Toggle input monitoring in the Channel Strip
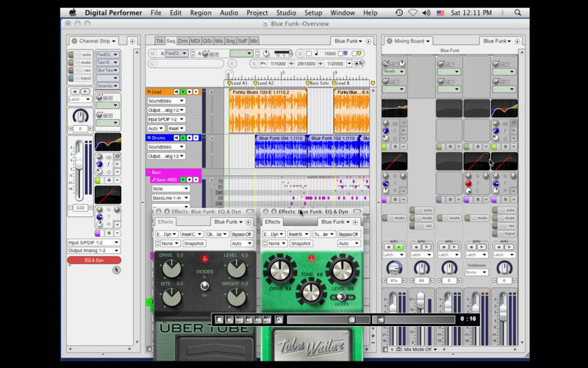 (x=80, y=79)
